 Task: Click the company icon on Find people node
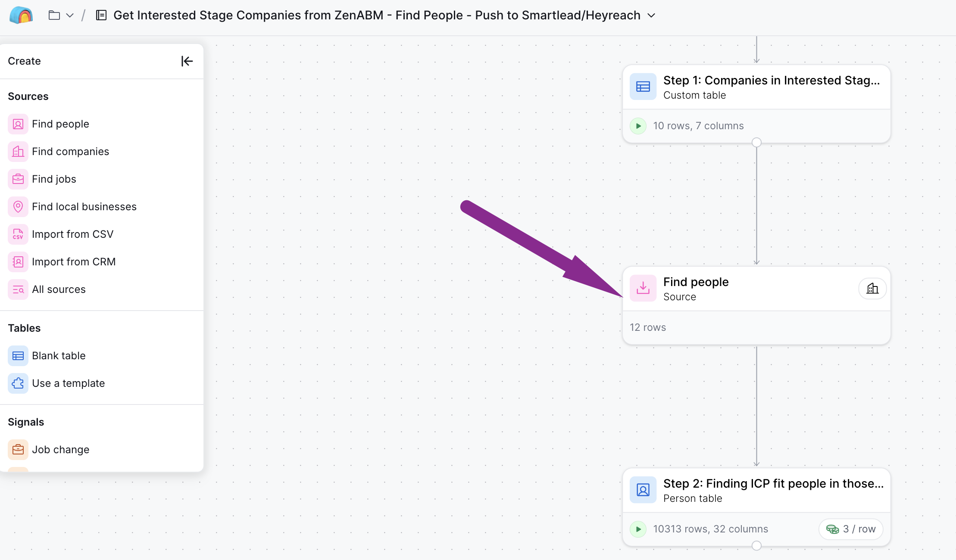coord(872,289)
